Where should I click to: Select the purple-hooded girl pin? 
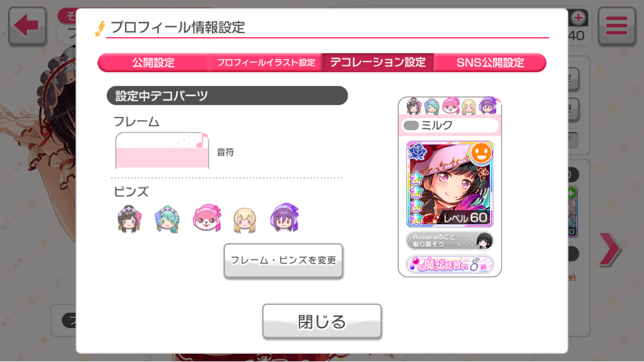[x=284, y=217]
